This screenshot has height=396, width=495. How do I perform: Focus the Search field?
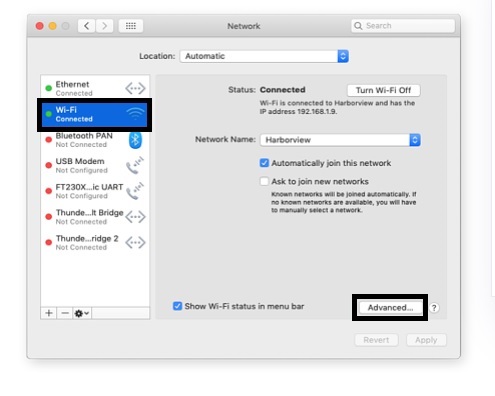click(403, 26)
